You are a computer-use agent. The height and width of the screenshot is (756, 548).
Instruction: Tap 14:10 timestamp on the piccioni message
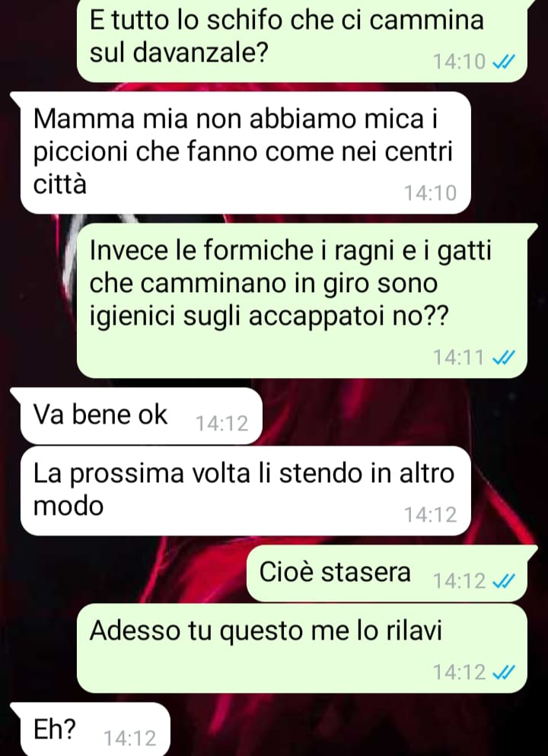point(430,193)
